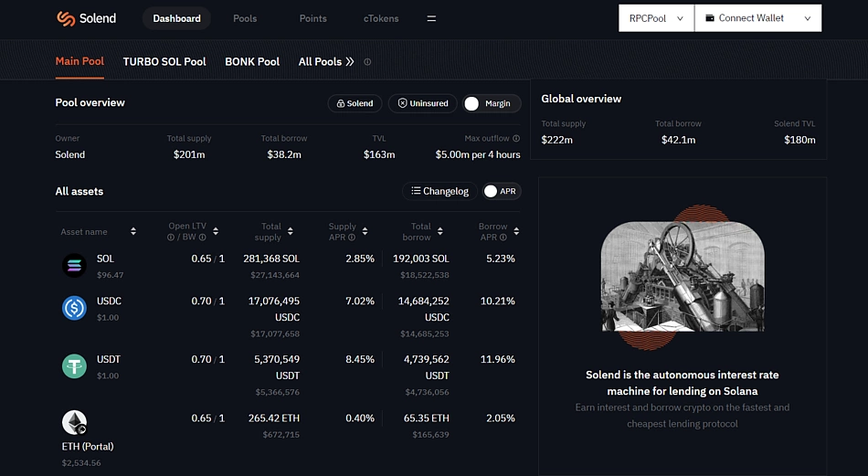Click the info icon before / BW
This screenshot has width=868, height=476.
(171, 238)
